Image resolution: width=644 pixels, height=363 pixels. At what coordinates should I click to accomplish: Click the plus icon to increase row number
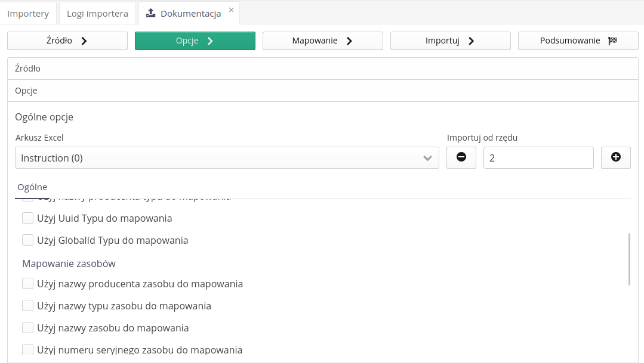[x=615, y=157]
